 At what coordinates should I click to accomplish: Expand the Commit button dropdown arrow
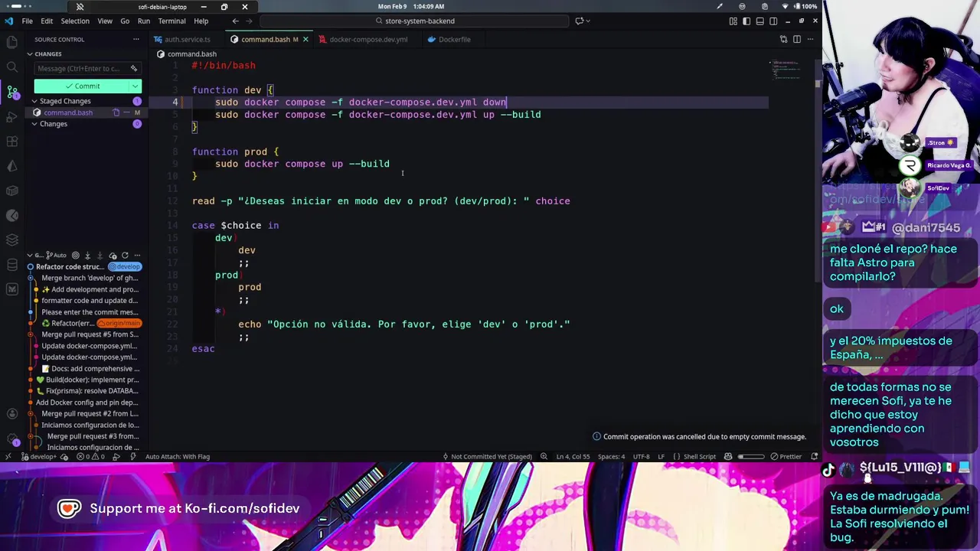[x=136, y=86]
